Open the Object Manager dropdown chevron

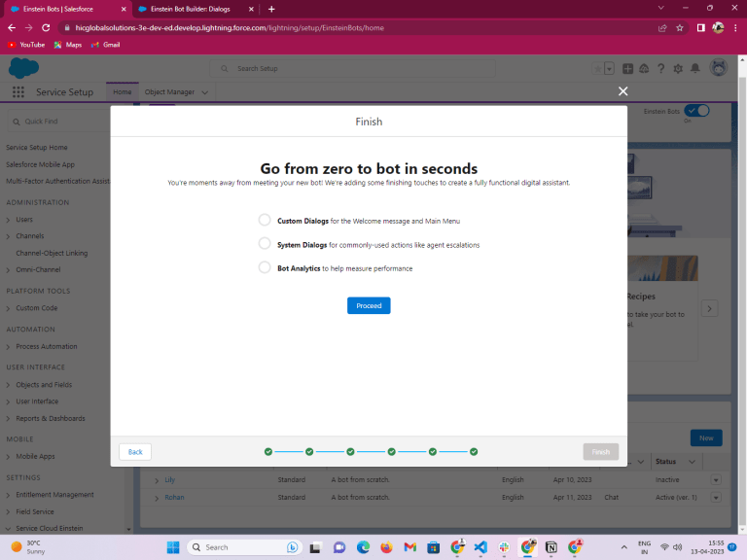point(205,92)
